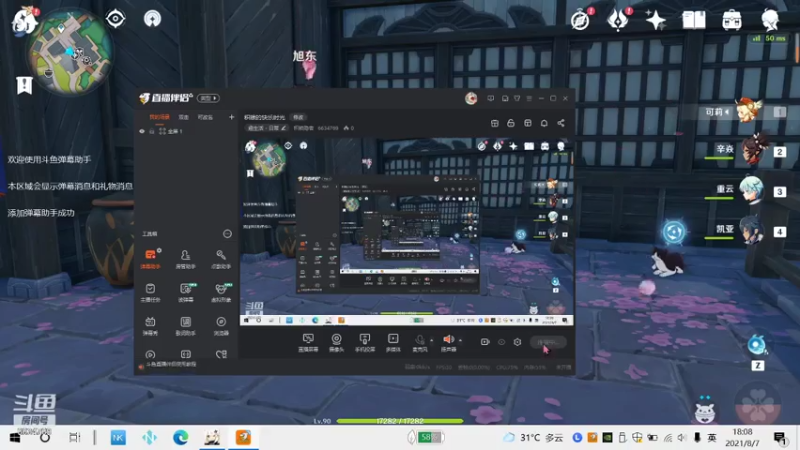Image resolution: width=800 pixels, height=450 pixels.
Task: Open stream settings gear near start button
Action: pyautogui.click(x=517, y=342)
